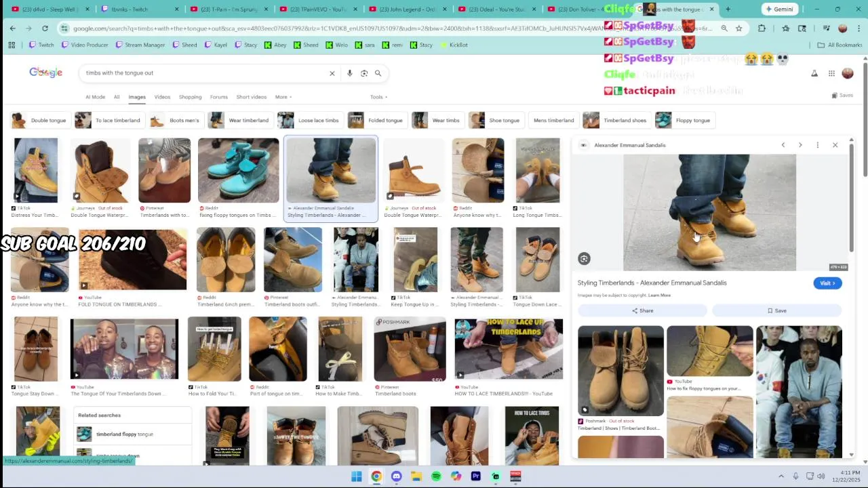Open the teal Timberland boots Reddit thumbnail
868x488 pixels.
click(238, 170)
